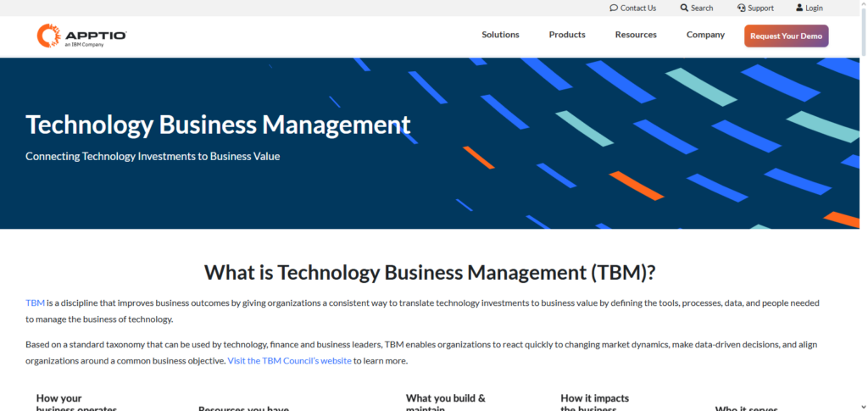Go to the Support link text
The height and width of the screenshot is (411, 868).
pos(760,8)
